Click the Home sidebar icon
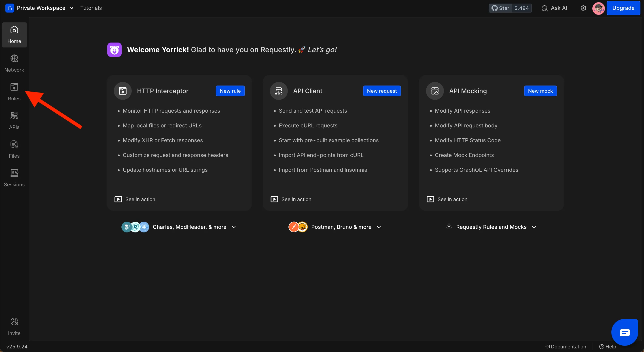This screenshot has height=352, width=644. (14, 35)
